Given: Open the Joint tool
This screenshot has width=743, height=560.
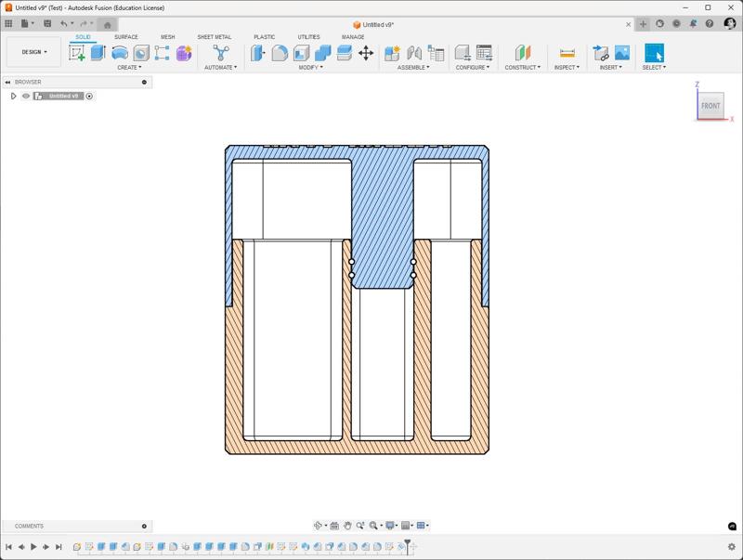Looking at the screenshot, I should 414,53.
